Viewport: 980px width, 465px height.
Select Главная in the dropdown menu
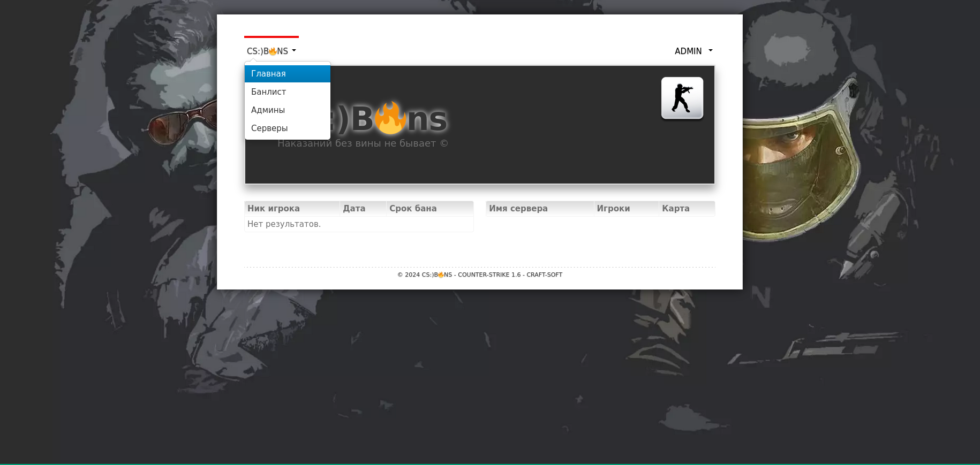288,74
